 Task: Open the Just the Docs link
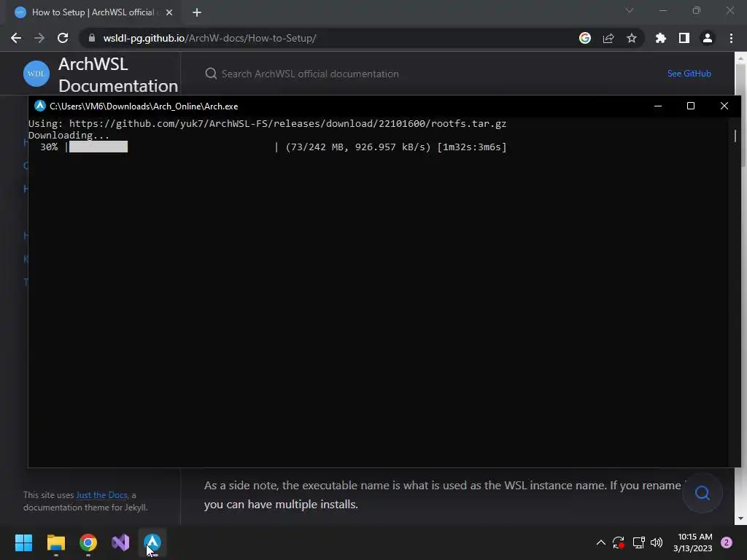click(x=101, y=495)
